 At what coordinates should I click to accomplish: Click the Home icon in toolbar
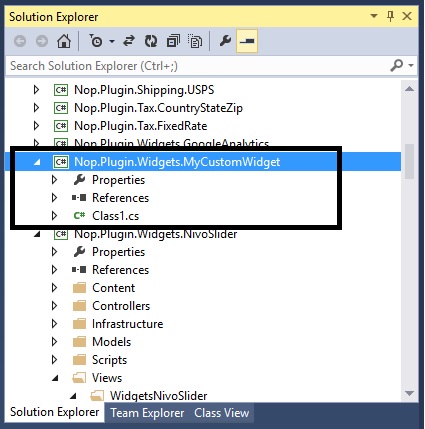(64, 41)
